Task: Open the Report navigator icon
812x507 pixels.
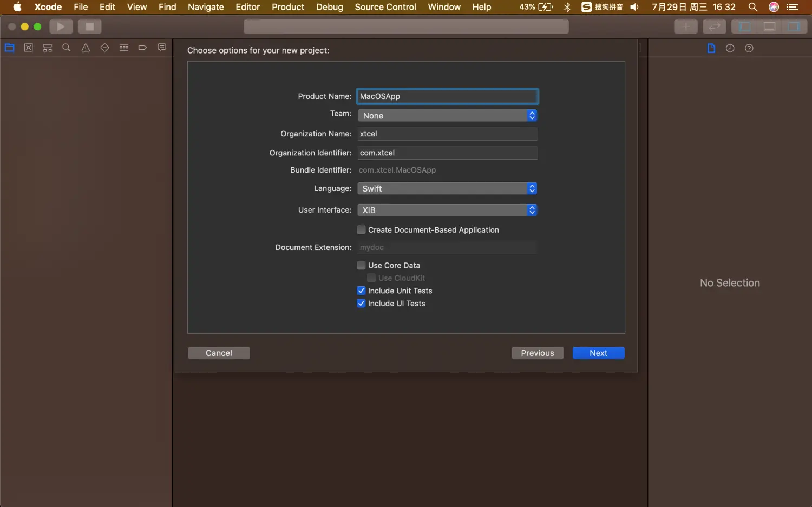Action: click(162, 48)
